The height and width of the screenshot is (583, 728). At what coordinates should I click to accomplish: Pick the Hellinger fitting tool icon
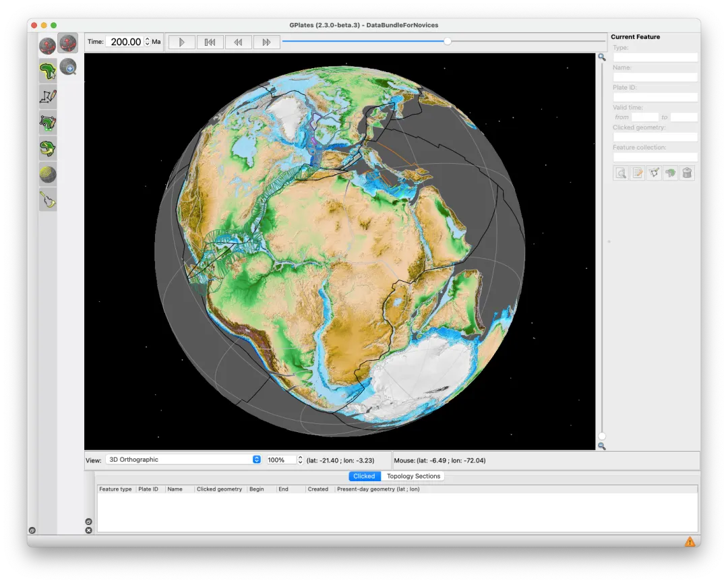coord(48,200)
